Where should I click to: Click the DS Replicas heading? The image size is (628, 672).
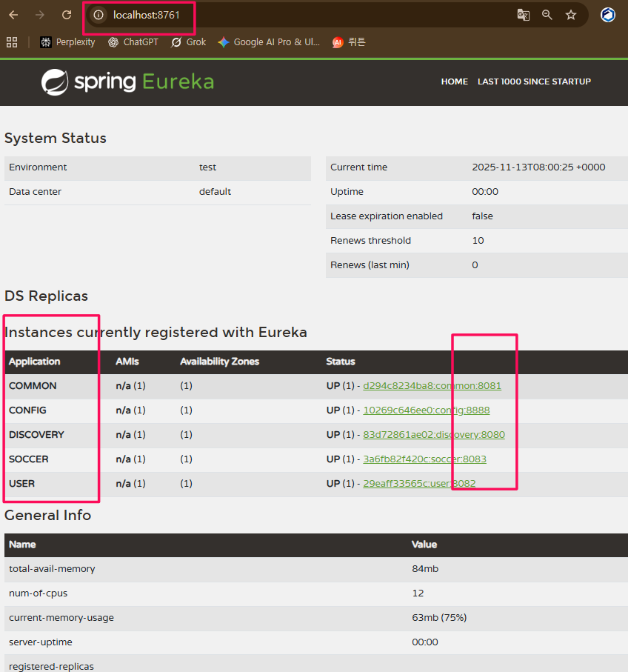[46, 296]
